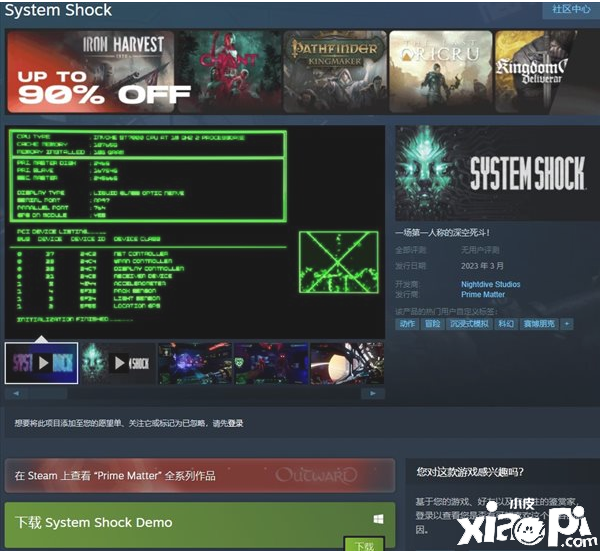Open the Prime Matter franchise banner

pos(200,476)
